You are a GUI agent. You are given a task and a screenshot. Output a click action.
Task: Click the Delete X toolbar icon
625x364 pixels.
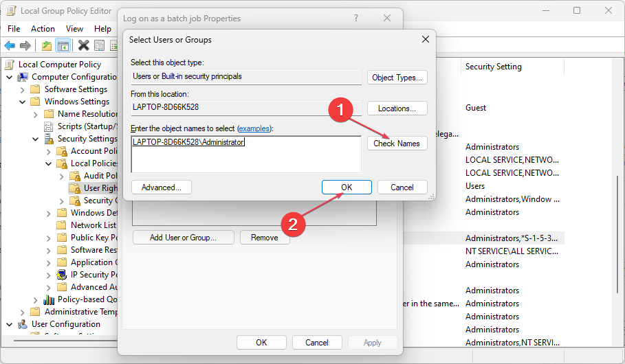point(84,46)
